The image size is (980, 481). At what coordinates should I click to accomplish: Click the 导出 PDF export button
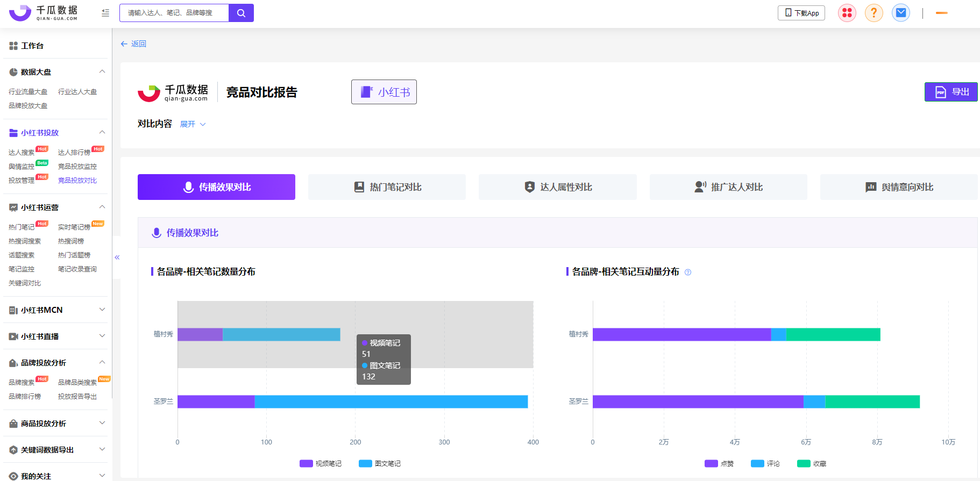[951, 92]
